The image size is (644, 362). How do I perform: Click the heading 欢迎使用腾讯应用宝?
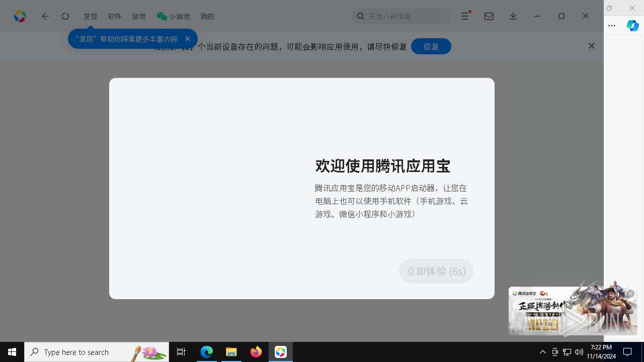click(x=382, y=165)
